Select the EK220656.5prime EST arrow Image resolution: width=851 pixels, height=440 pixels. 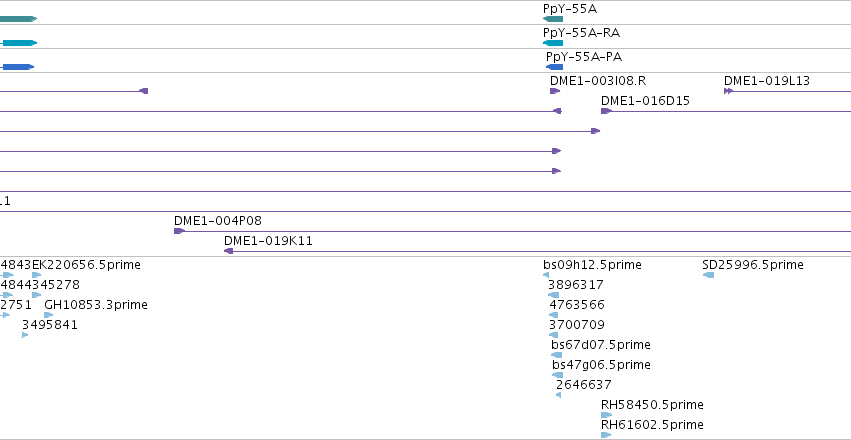(x=36, y=275)
